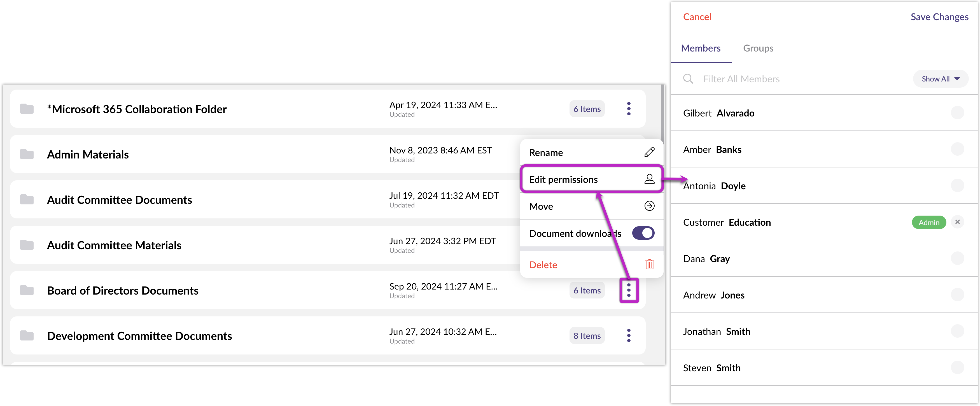Toggle the Document downloads switch

point(643,233)
